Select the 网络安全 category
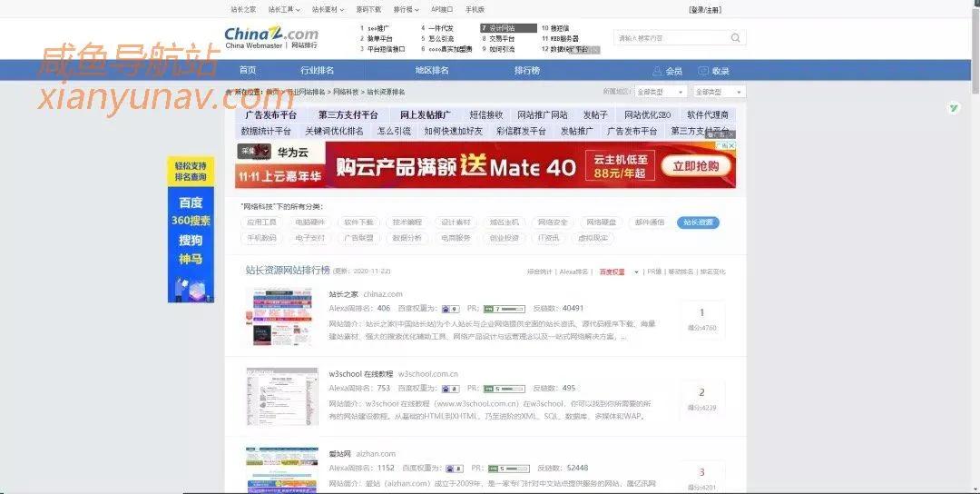 coord(554,222)
